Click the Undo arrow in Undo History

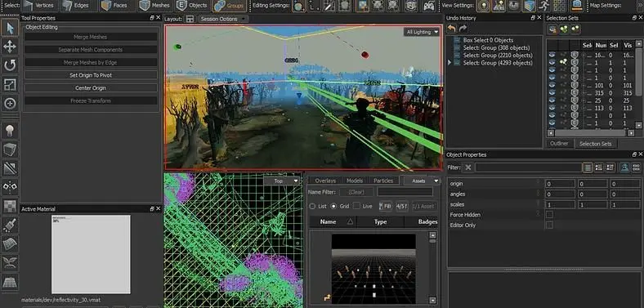point(452,29)
